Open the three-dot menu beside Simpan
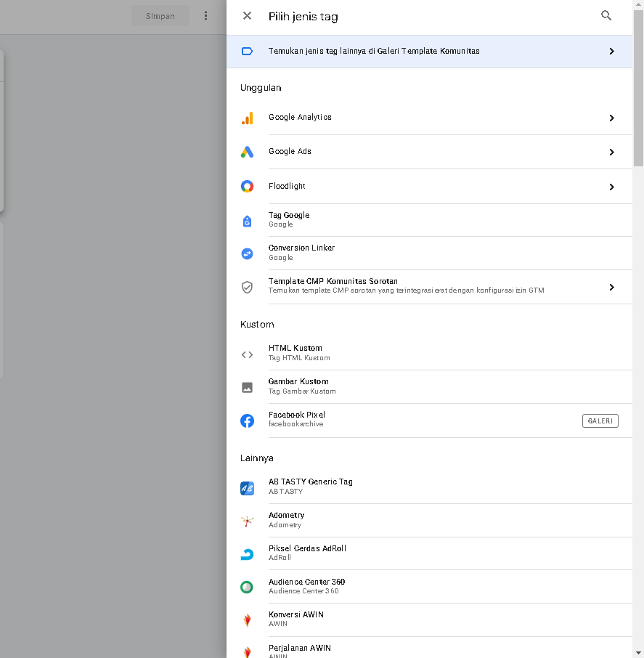 (205, 16)
